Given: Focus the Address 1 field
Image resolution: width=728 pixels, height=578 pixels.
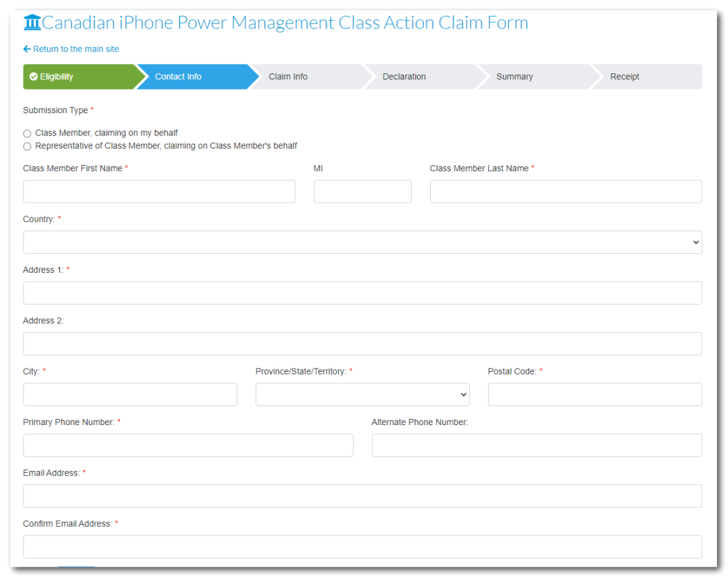Looking at the screenshot, I should [x=363, y=293].
